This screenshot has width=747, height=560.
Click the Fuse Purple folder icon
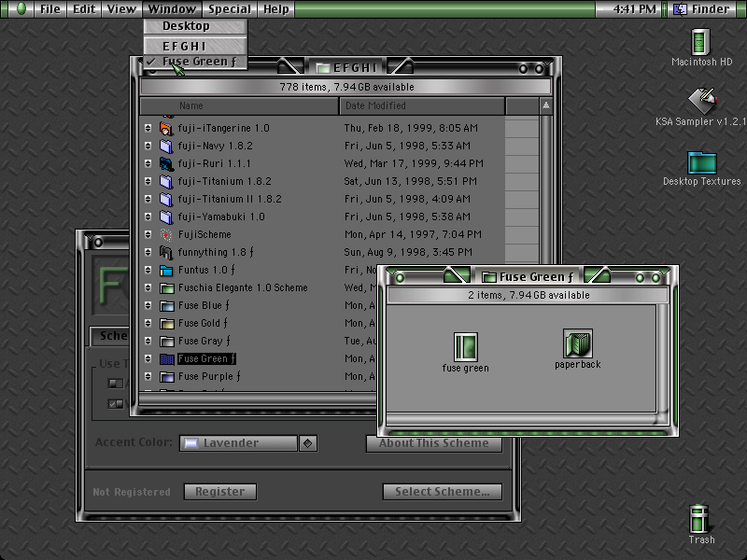pyautogui.click(x=166, y=377)
